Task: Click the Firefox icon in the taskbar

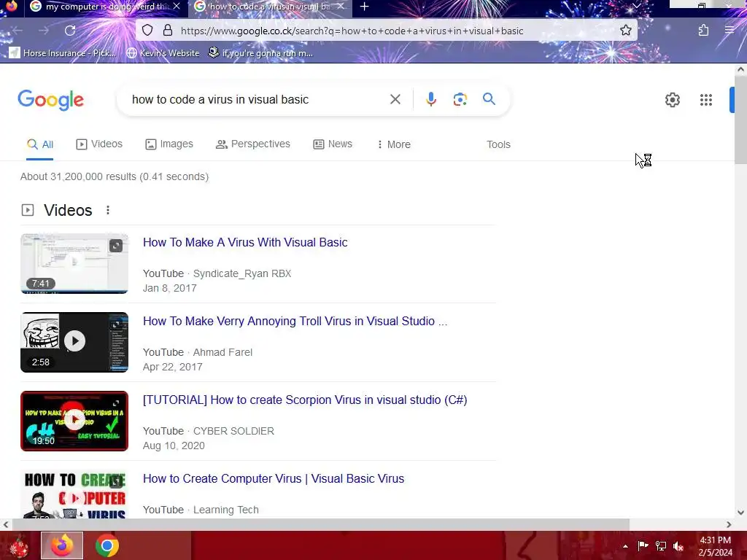Action: pyautogui.click(x=62, y=545)
